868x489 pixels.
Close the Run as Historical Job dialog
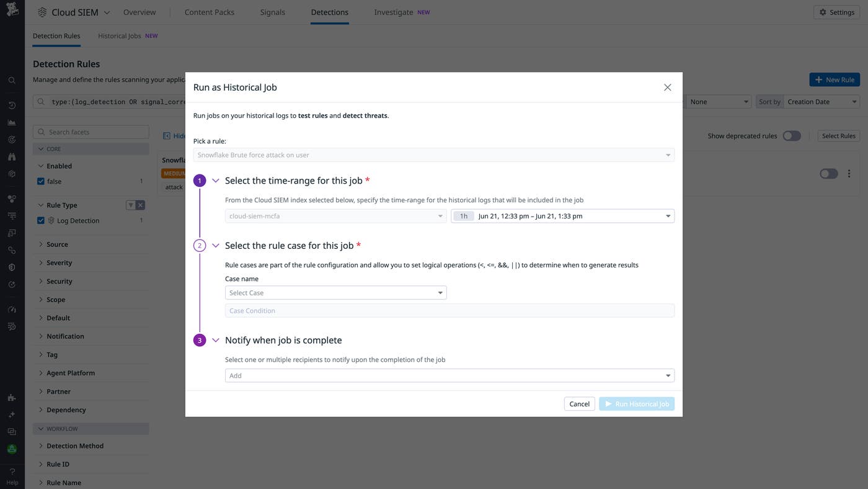668,87
